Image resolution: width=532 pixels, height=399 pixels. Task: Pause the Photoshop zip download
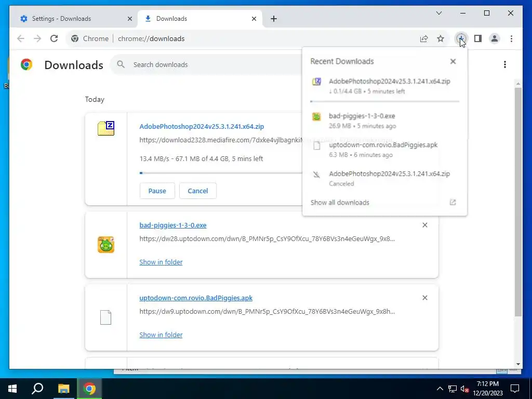pyautogui.click(x=157, y=191)
